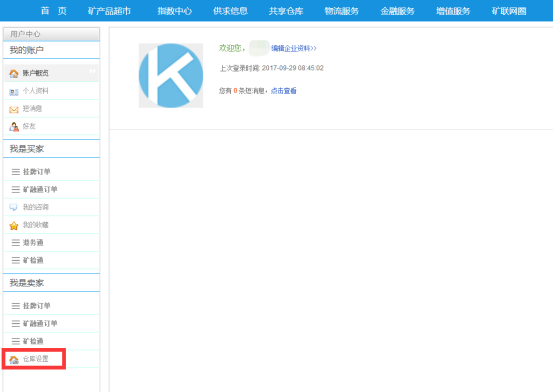Click the 用户中心 panel header
Viewport: 554px width, 392px height.
click(51, 34)
